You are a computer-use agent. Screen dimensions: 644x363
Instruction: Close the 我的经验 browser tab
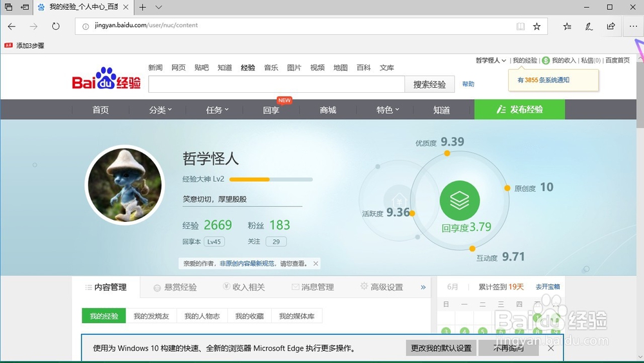click(x=126, y=7)
